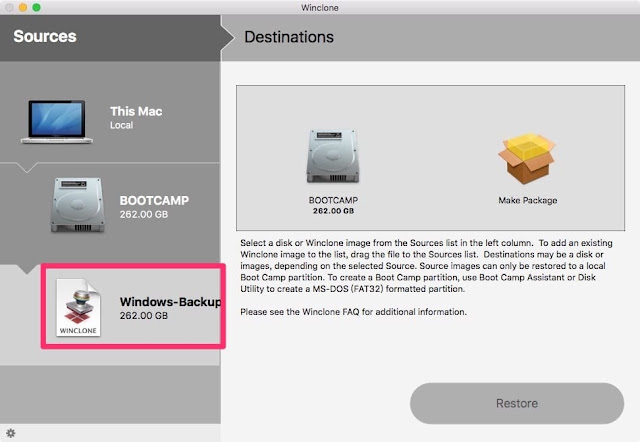The image size is (640, 442).
Task: Open the gear settings menu
Action: tap(11, 433)
